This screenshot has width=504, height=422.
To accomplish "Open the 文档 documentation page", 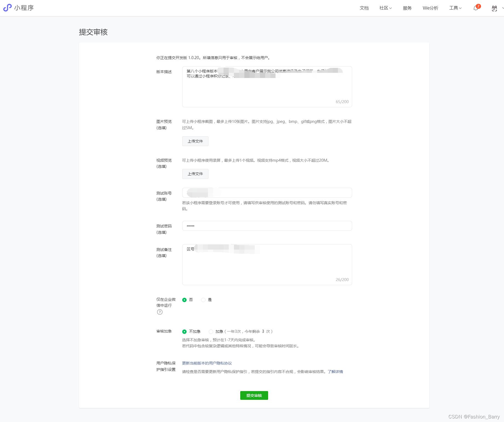I will tap(364, 8).
